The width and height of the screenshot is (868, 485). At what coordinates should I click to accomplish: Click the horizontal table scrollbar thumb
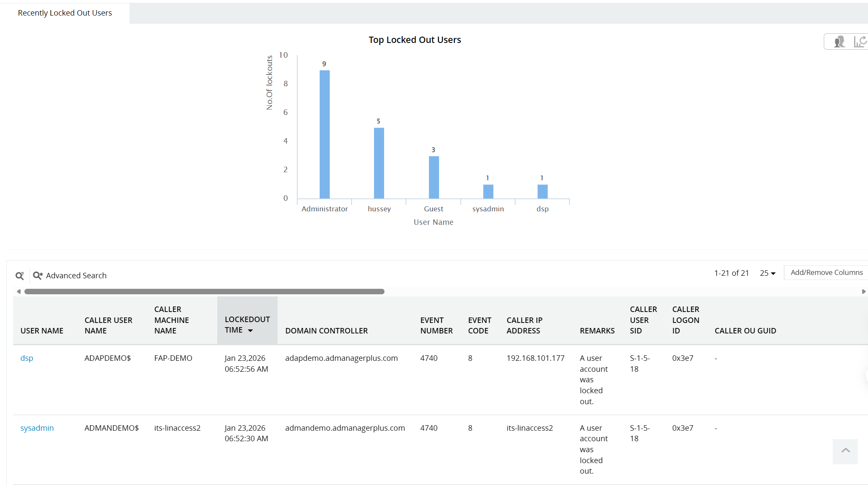coord(204,291)
